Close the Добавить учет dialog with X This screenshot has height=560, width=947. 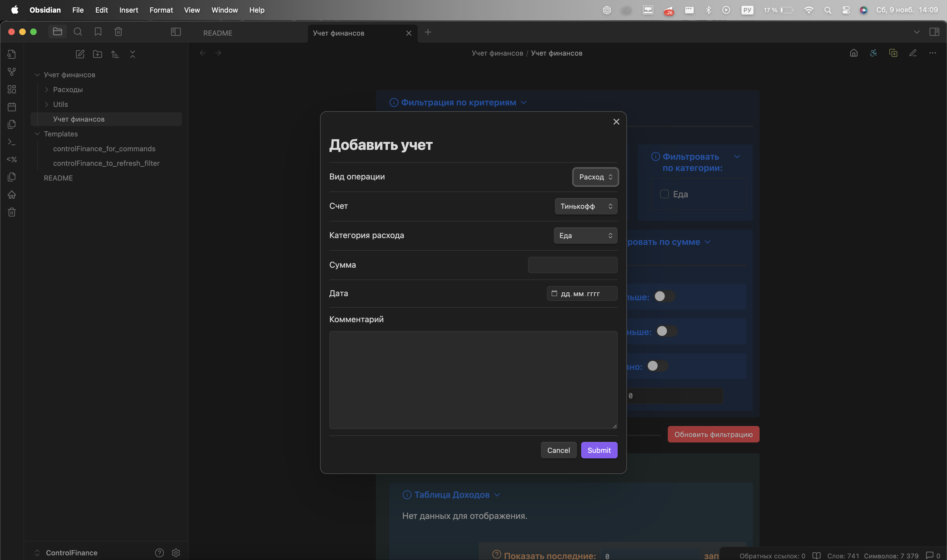[x=616, y=122]
